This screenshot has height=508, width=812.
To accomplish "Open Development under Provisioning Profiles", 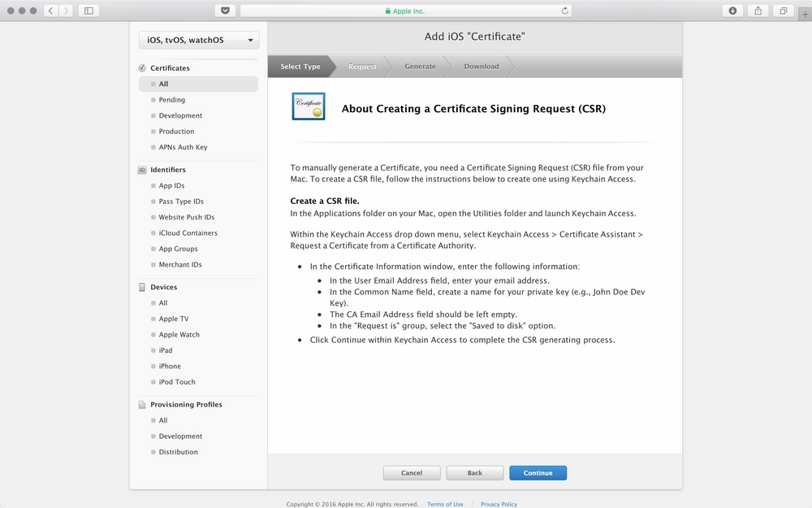I will click(180, 436).
